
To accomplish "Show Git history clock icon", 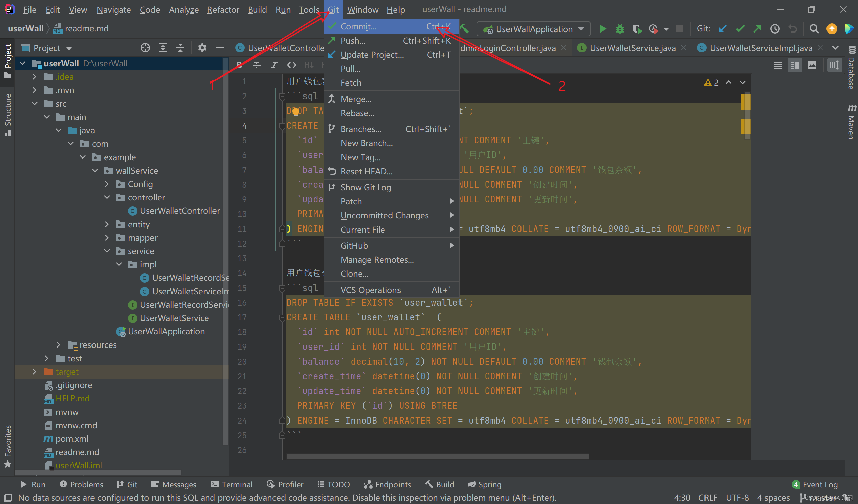I will [775, 29].
